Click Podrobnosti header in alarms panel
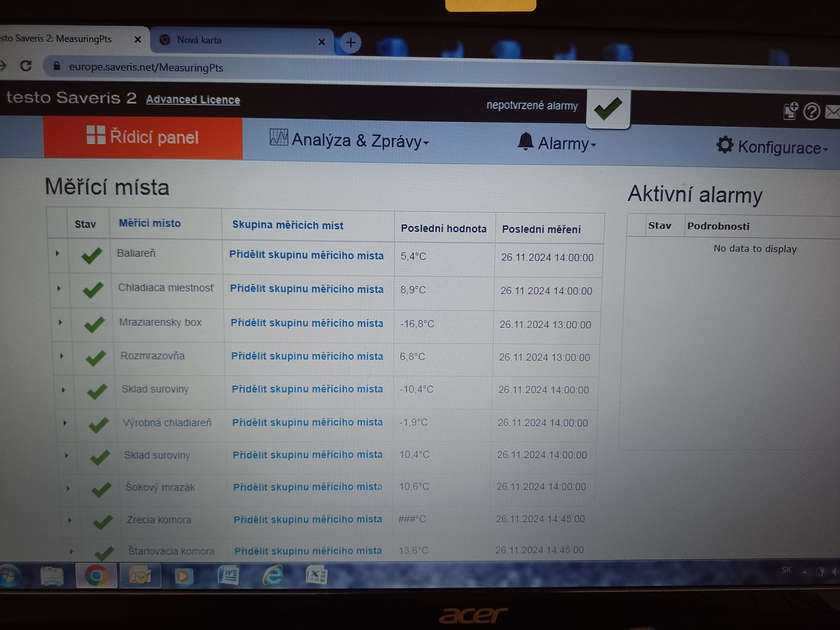The image size is (840, 630). pos(718,226)
